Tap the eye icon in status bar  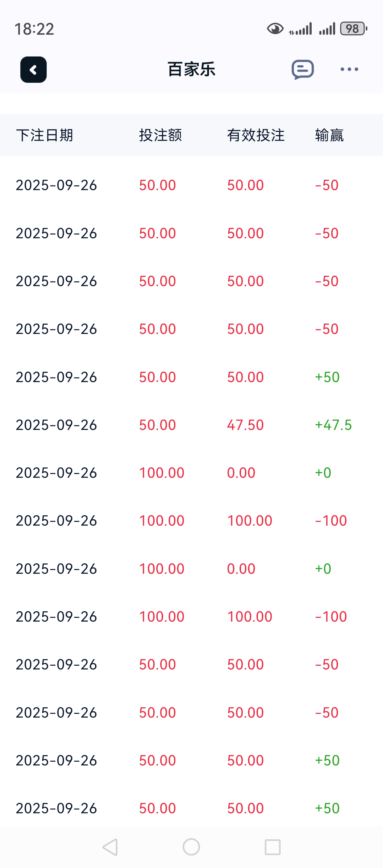click(x=275, y=29)
